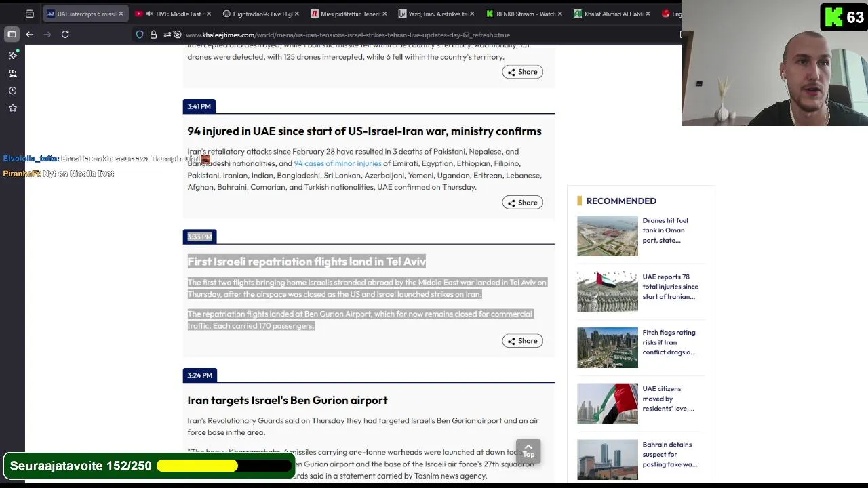Open the history clock sidebar icon
This screenshot has width=868, height=488.
13,91
